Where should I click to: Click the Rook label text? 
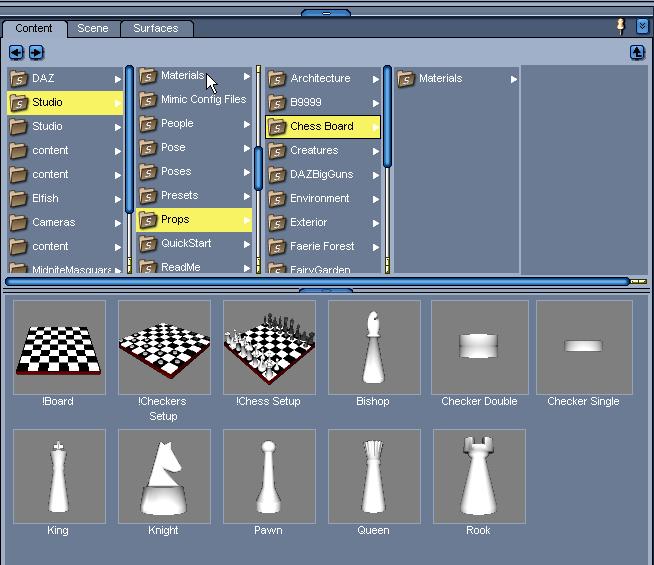(478, 530)
